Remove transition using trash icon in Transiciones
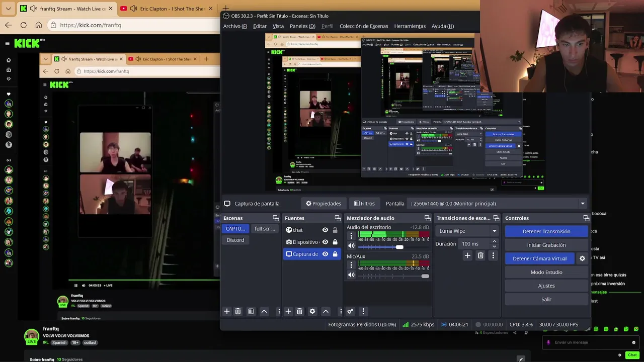Screen dimensions: 644x362 click(480, 255)
